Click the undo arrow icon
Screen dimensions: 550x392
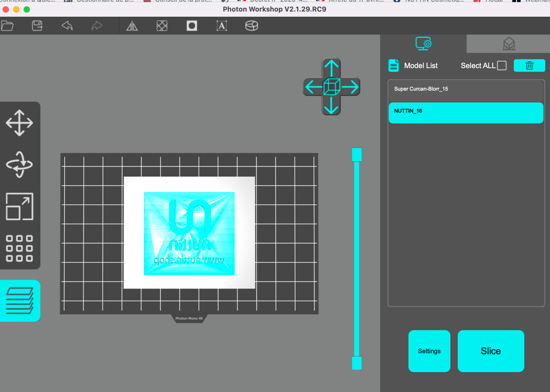67,26
